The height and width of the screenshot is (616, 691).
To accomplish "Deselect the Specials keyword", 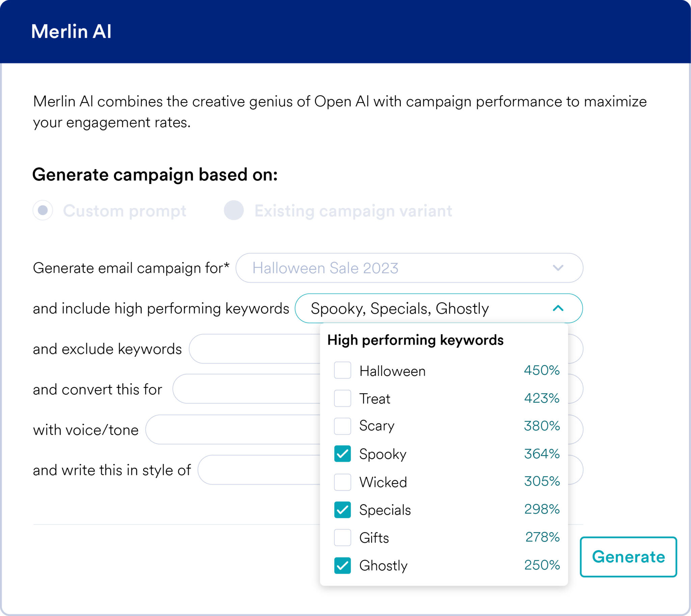I will point(342,510).
